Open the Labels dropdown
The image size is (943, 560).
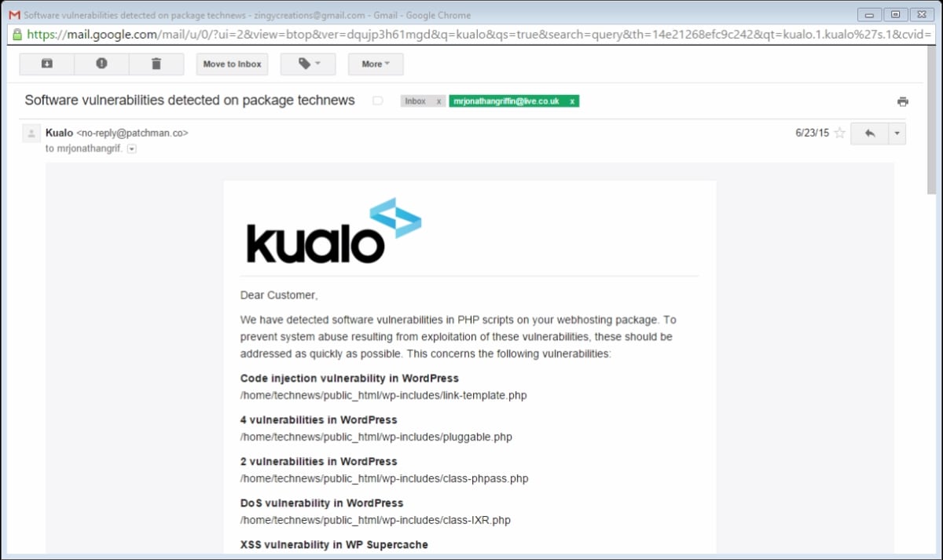[x=308, y=64]
